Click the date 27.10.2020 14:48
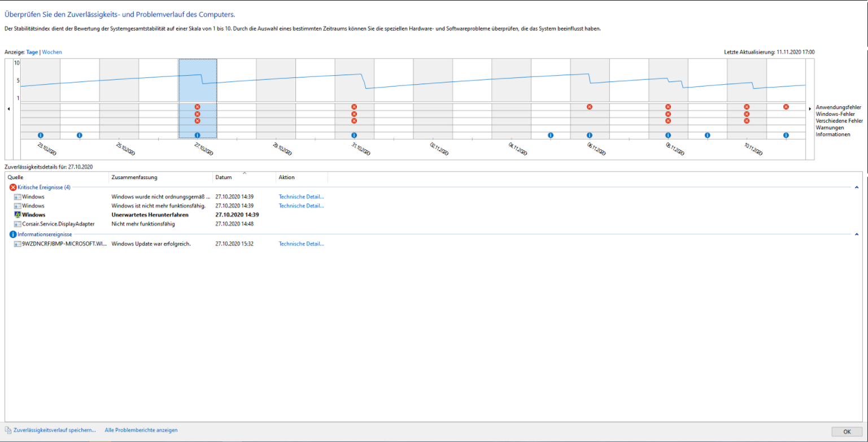This screenshot has height=442, width=868. [234, 224]
